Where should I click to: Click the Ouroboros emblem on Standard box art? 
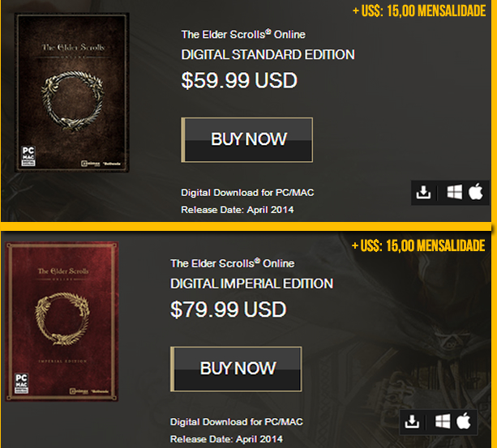[73, 100]
